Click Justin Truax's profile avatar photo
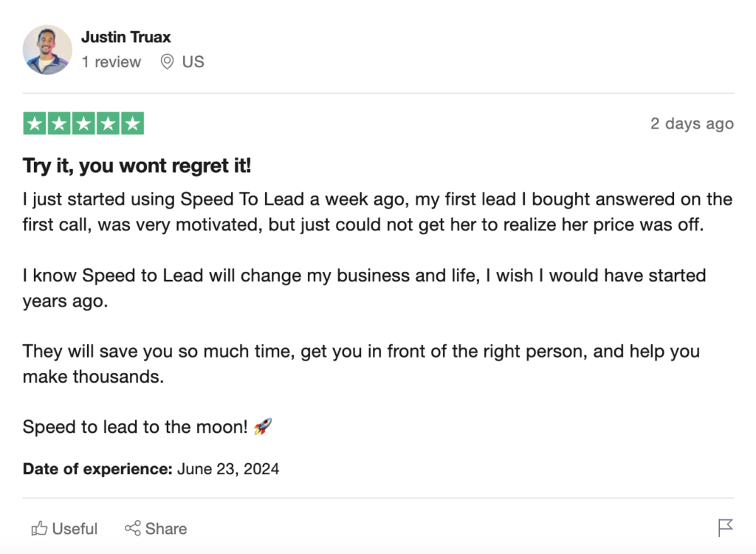Screen dimensions: 756x554 [x=47, y=49]
